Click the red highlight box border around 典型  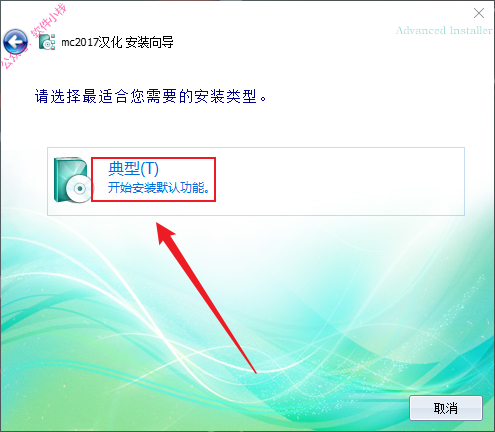pos(153,158)
